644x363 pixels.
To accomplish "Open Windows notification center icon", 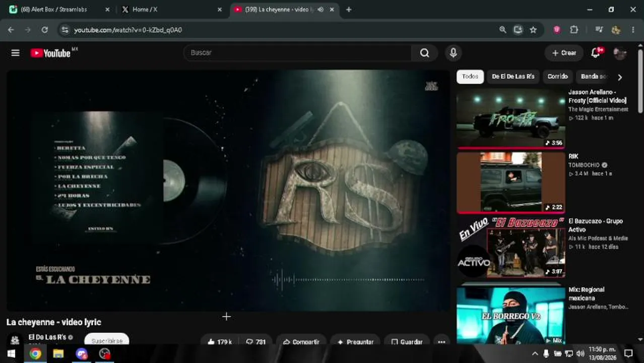I will [628, 353].
